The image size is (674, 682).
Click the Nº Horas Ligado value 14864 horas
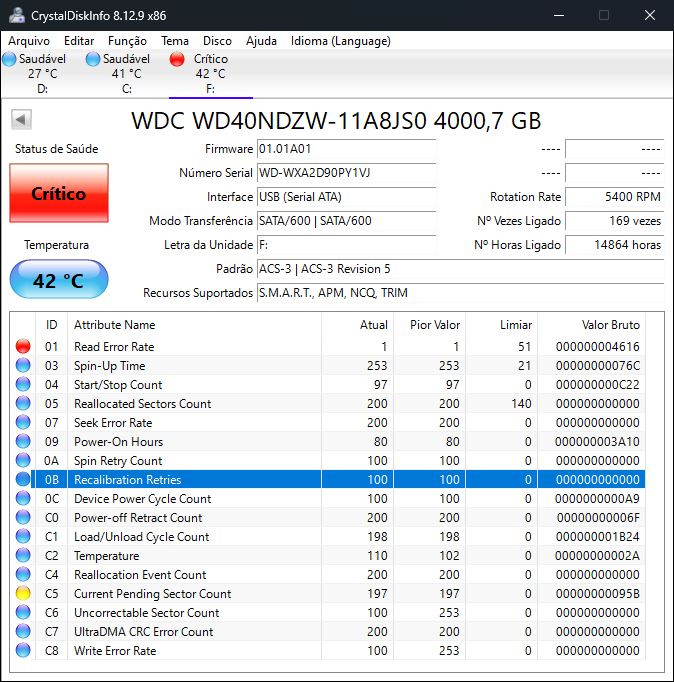(x=615, y=245)
